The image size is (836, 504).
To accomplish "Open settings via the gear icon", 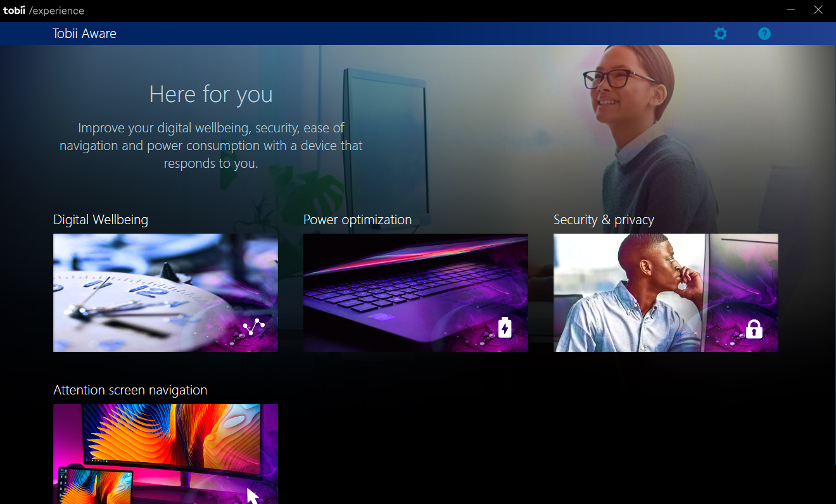I will (720, 34).
